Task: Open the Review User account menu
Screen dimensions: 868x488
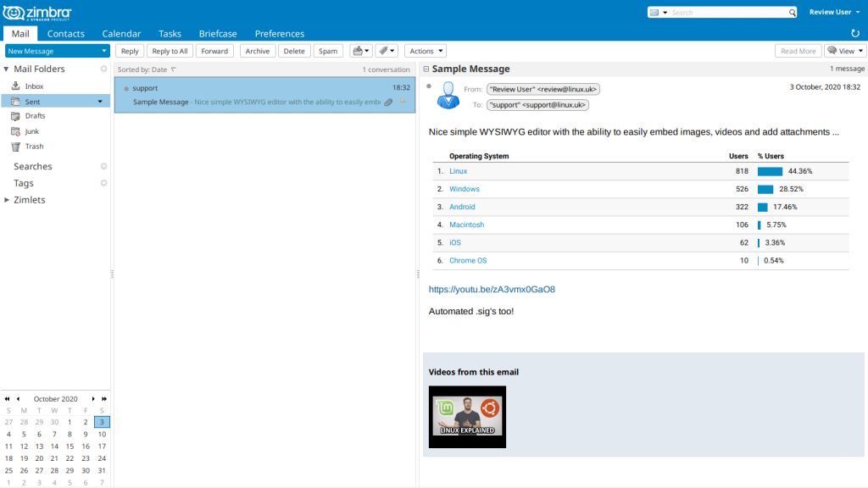Action: tap(835, 12)
